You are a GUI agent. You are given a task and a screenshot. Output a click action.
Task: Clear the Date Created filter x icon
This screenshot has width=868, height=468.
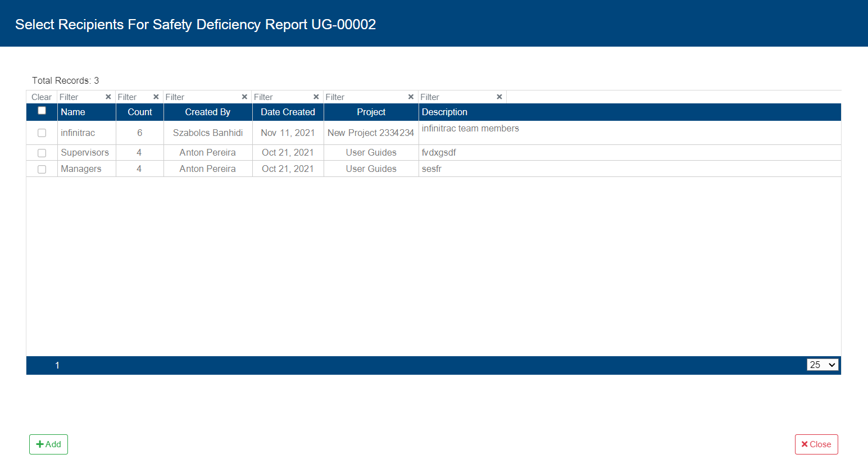(x=316, y=97)
